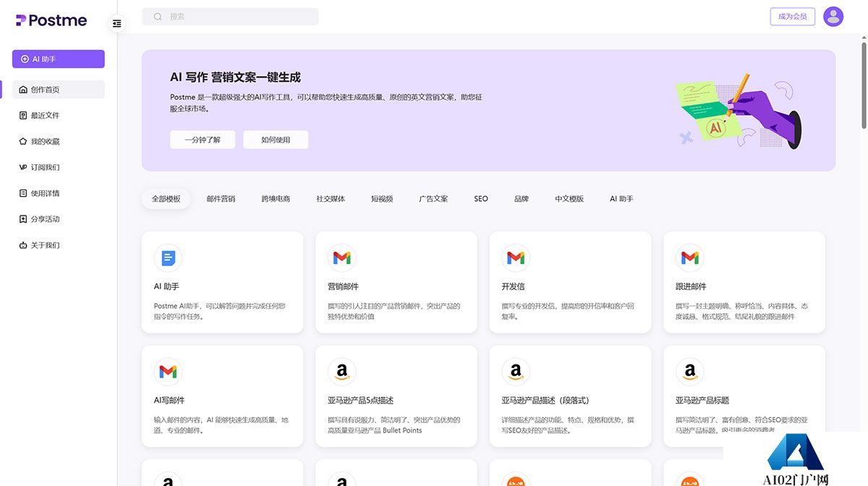Screen dimensions: 868x486
Task: Click the 如何使用 button
Action: tap(276, 140)
